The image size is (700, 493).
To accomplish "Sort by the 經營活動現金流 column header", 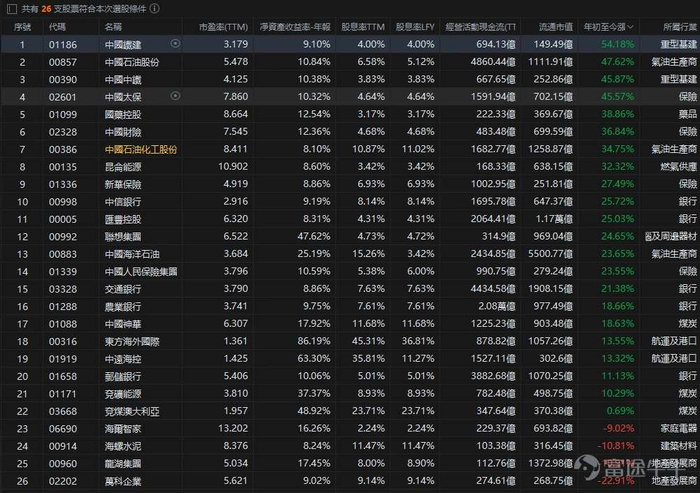I will click(480, 27).
